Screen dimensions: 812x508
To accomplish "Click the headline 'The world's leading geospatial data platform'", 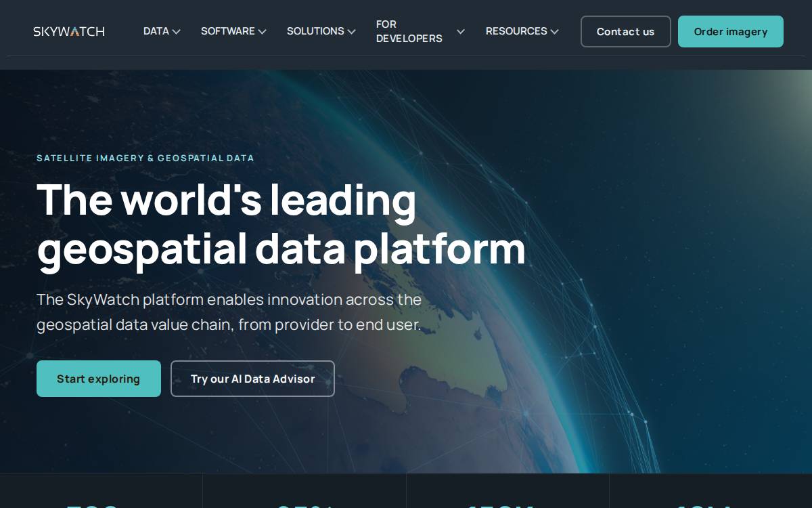I will pos(281,224).
